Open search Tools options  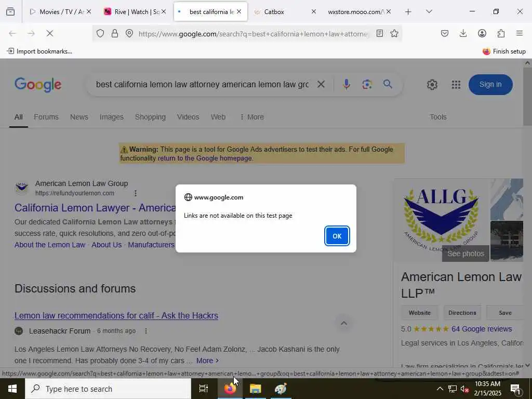click(x=438, y=117)
